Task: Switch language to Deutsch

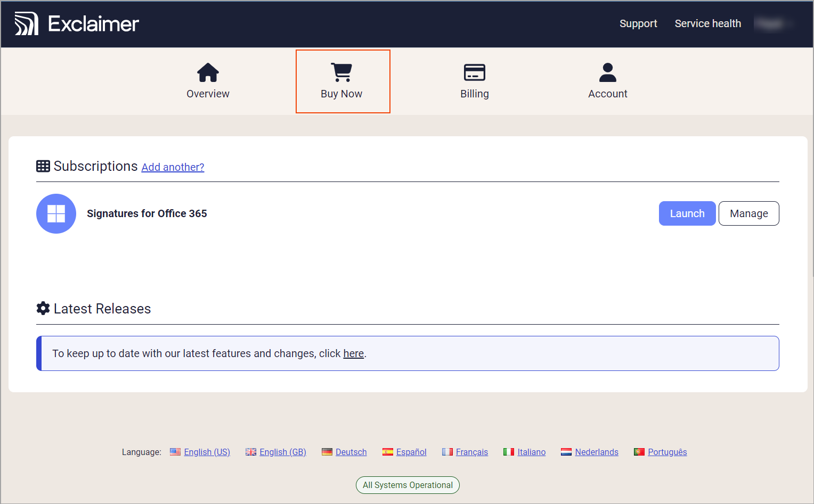Action: click(x=351, y=452)
